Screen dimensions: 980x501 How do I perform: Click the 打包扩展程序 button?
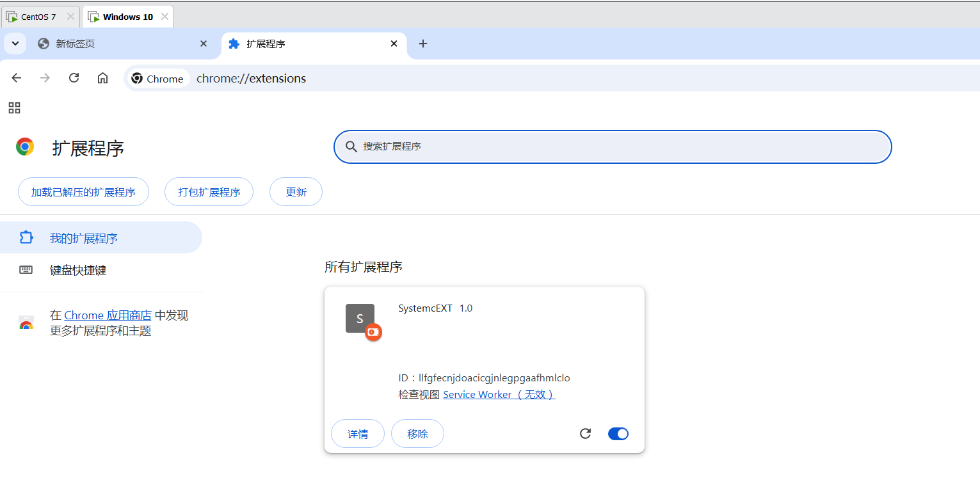tap(209, 192)
